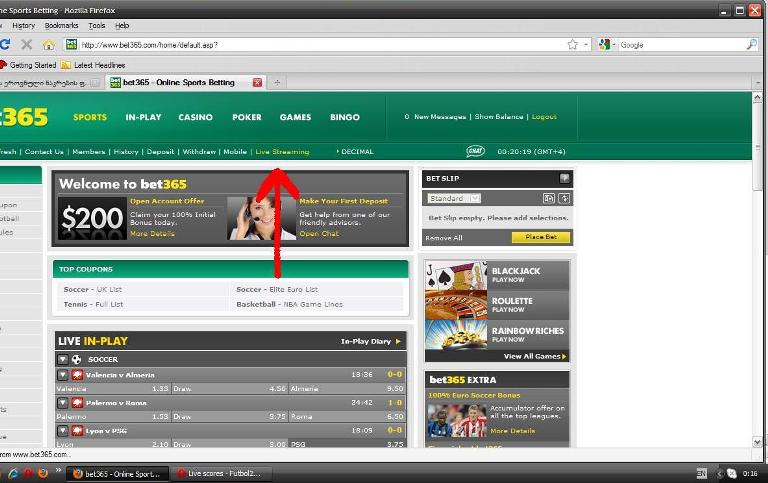Screen dimensions: 768x483
Task: Click the Chat bubble icon
Action: click(x=475, y=151)
